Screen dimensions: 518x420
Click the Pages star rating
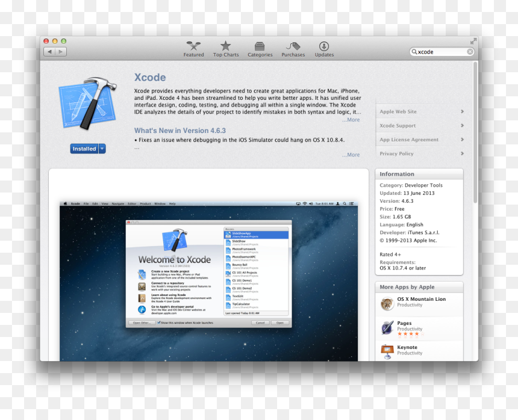coord(411,334)
